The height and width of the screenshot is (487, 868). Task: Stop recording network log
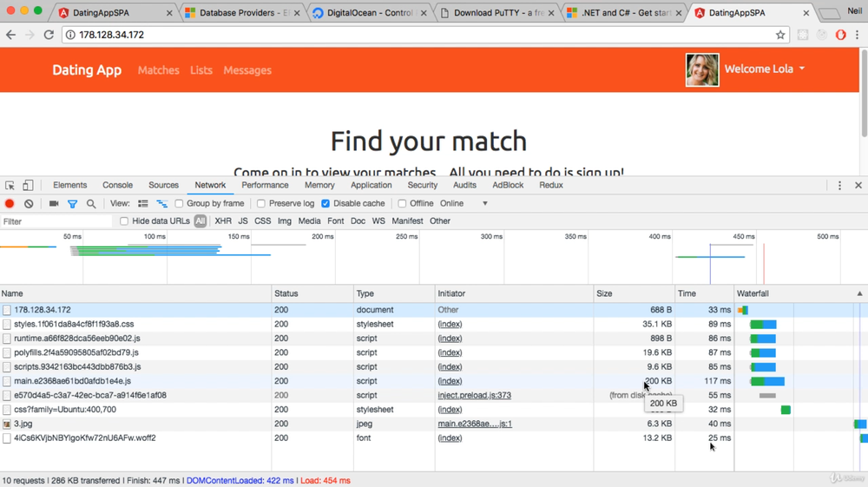click(x=10, y=204)
